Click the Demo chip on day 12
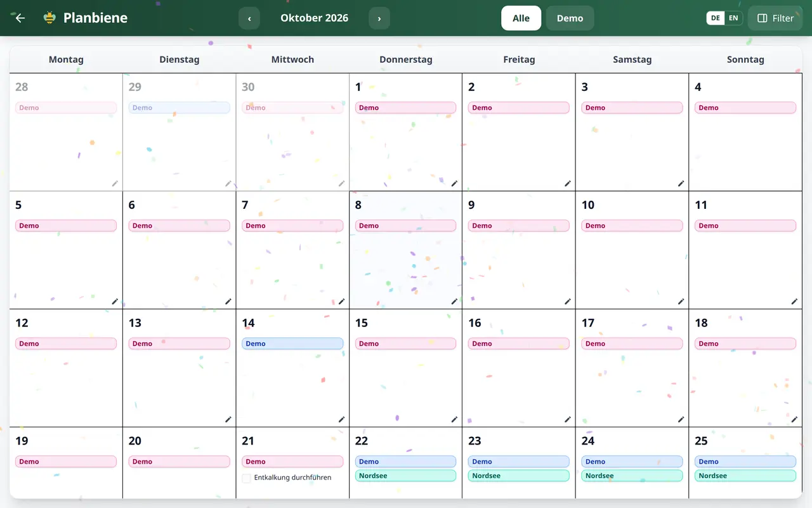The width and height of the screenshot is (812, 508). (x=66, y=344)
